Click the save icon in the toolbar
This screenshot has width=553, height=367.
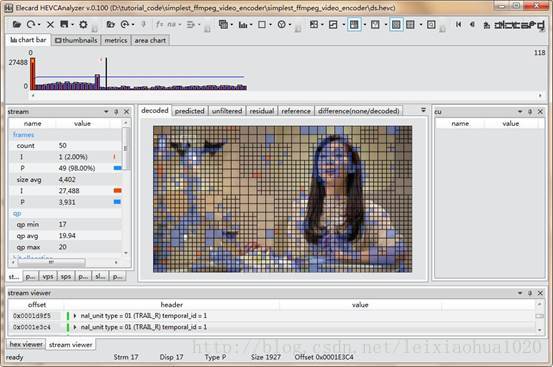click(x=64, y=24)
